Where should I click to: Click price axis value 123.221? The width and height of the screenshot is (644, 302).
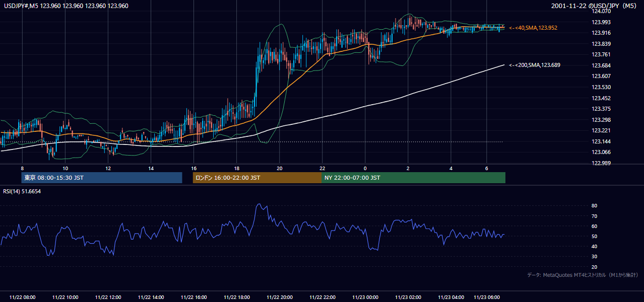(x=601, y=130)
